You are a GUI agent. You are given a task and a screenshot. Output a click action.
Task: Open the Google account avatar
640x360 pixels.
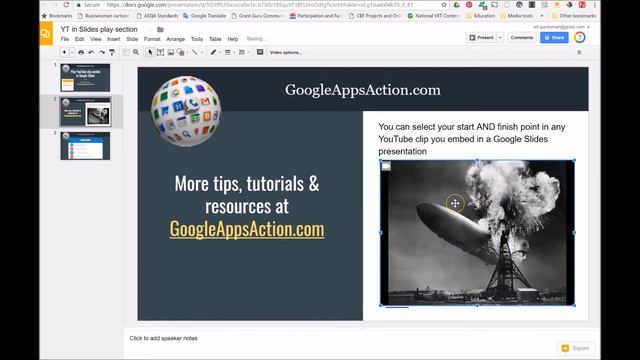pos(580,38)
